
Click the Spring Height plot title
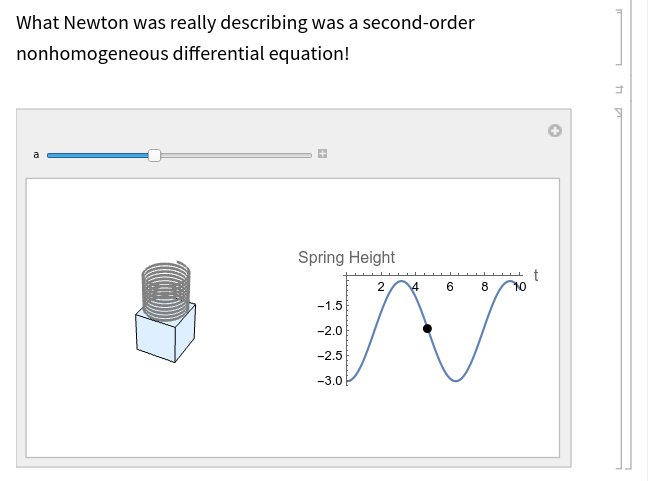pos(346,257)
